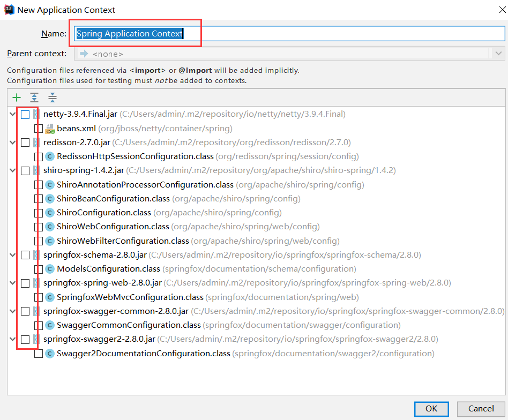Click the netty-3.9.4.Final.jar archive icon

pos(36,114)
